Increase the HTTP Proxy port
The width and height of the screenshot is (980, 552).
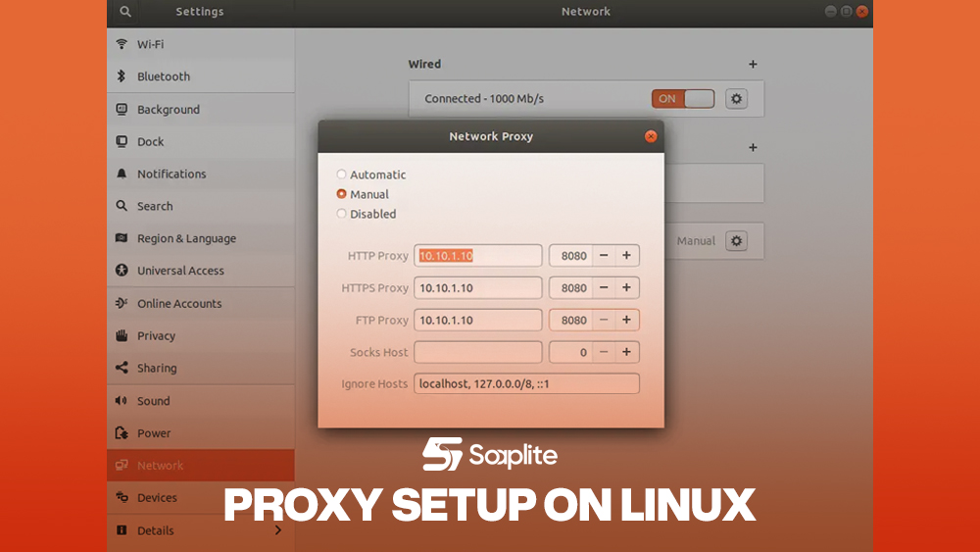627,255
